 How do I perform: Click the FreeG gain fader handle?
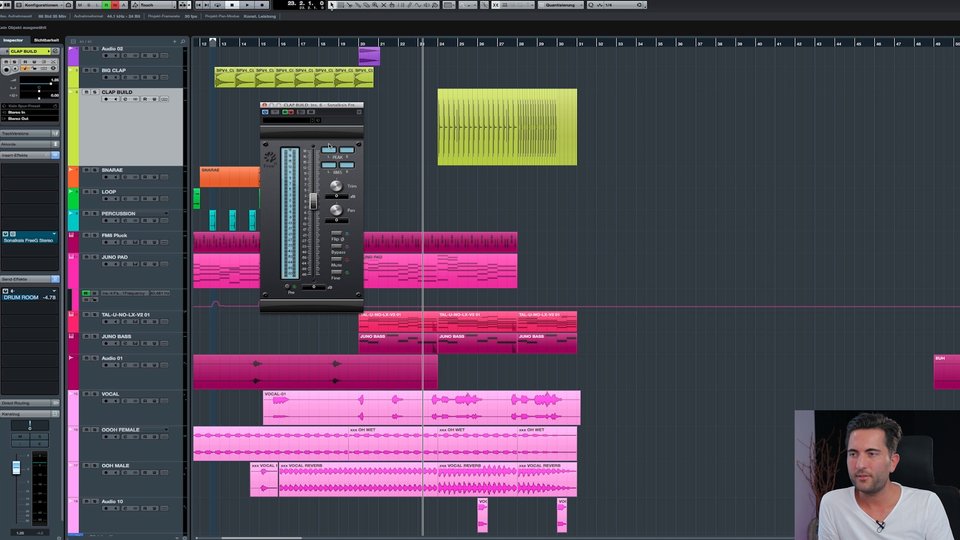tap(313, 201)
